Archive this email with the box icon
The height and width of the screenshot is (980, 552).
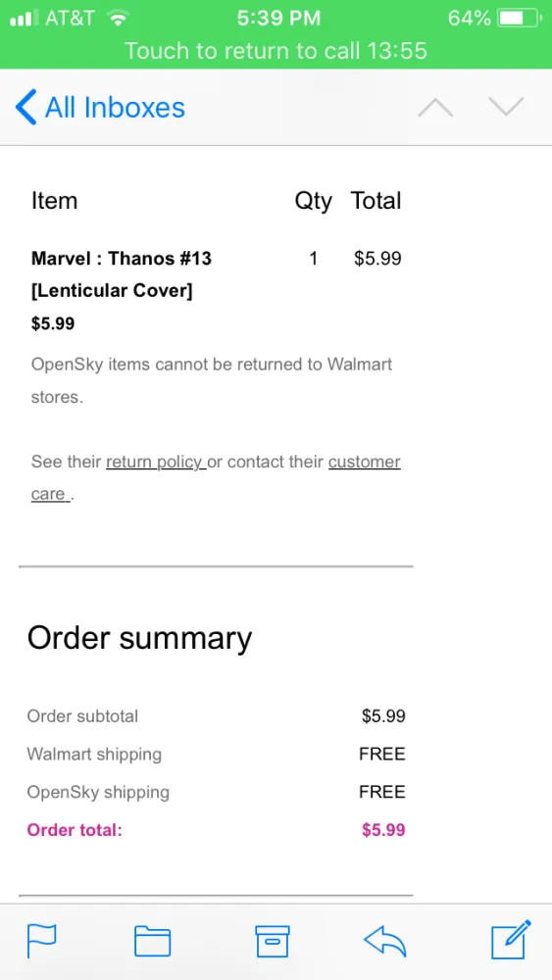tap(273, 941)
